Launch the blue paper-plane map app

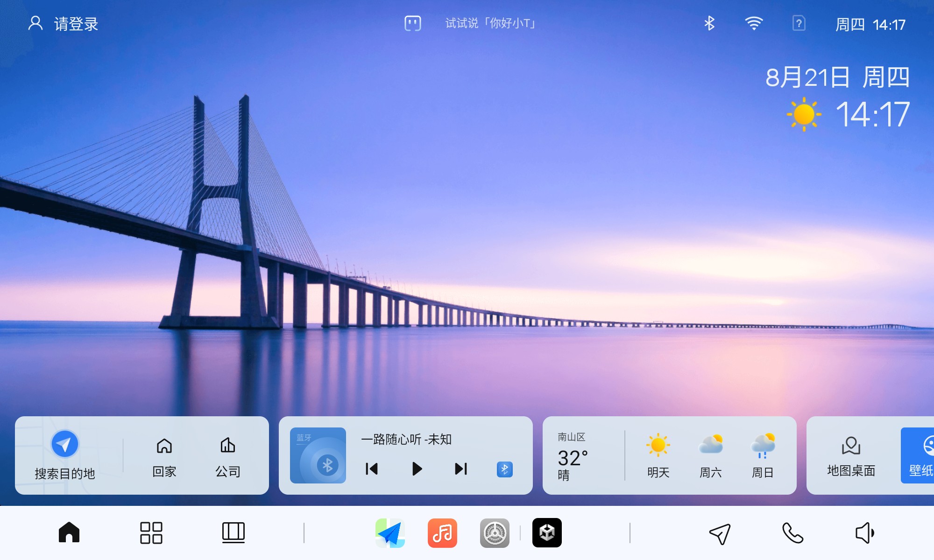click(x=390, y=533)
